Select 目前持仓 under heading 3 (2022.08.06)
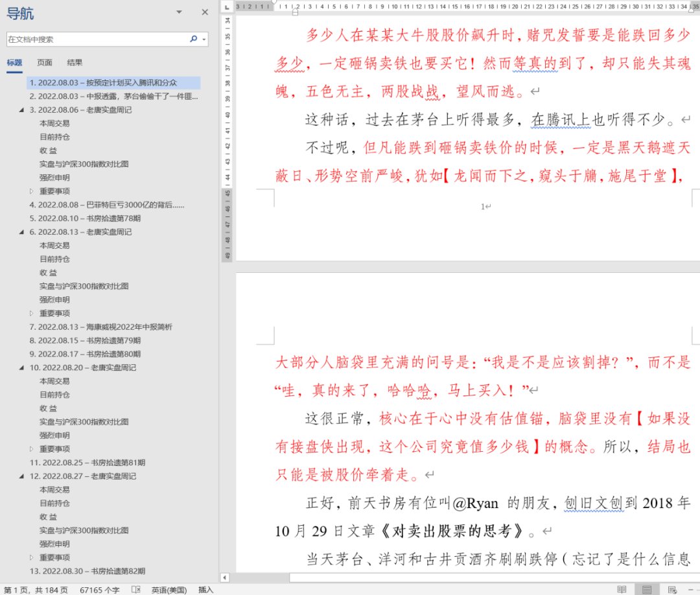 pyautogui.click(x=54, y=137)
